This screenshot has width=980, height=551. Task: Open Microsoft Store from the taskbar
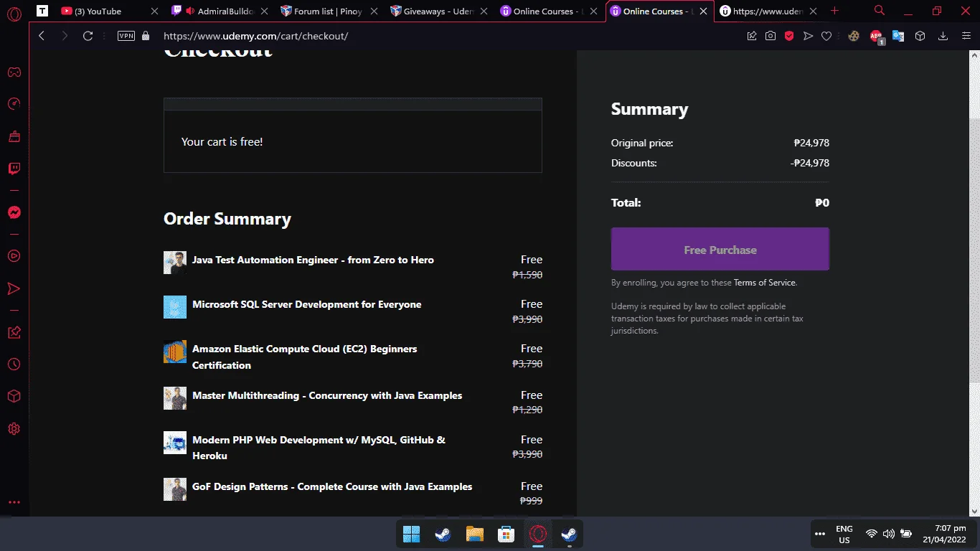coord(507,534)
